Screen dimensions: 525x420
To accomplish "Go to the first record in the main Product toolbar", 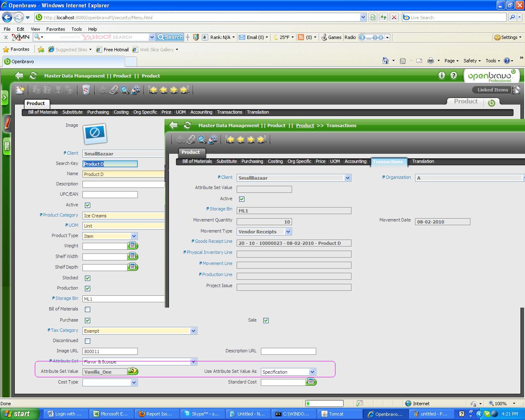I will point(153,90).
